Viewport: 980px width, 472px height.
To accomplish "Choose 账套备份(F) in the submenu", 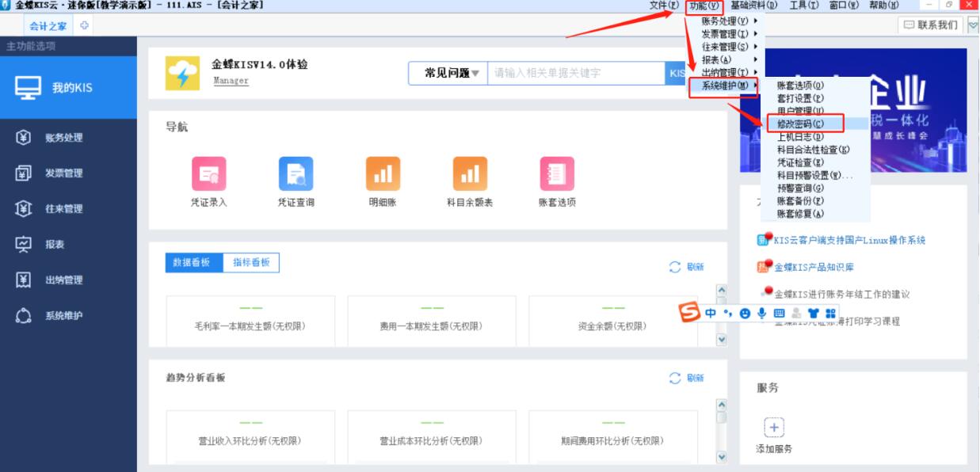I will pos(801,201).
